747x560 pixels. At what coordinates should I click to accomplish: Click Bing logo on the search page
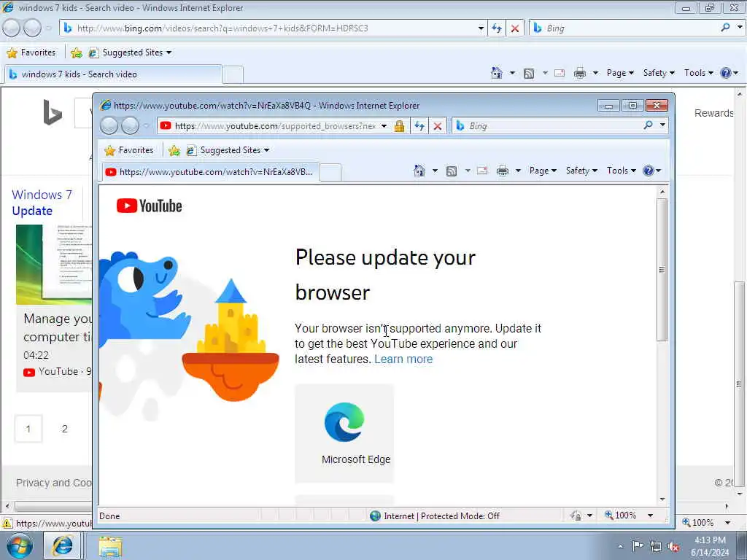tap(53, 112)
